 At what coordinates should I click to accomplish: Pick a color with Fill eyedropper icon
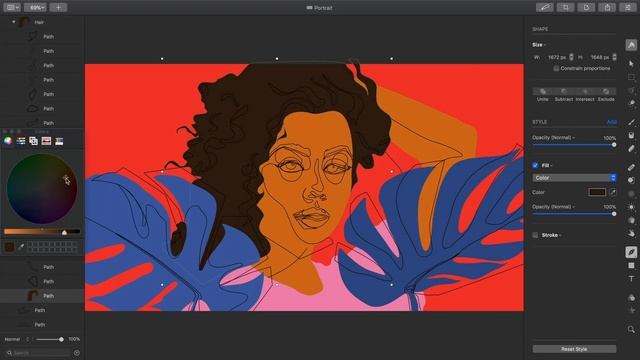[x=612, y=192]
